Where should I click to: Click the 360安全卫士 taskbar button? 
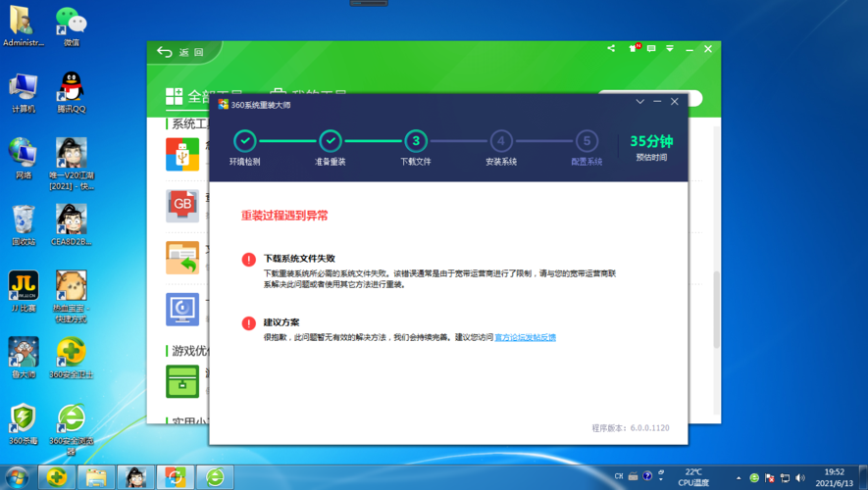click(57, 477)
